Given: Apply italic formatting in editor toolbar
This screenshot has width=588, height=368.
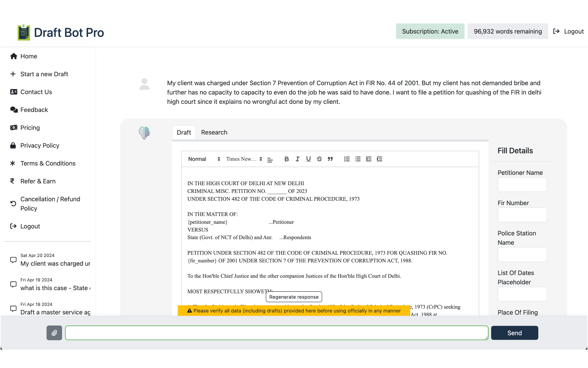Looking at the screenshot, I should point(297,159).
